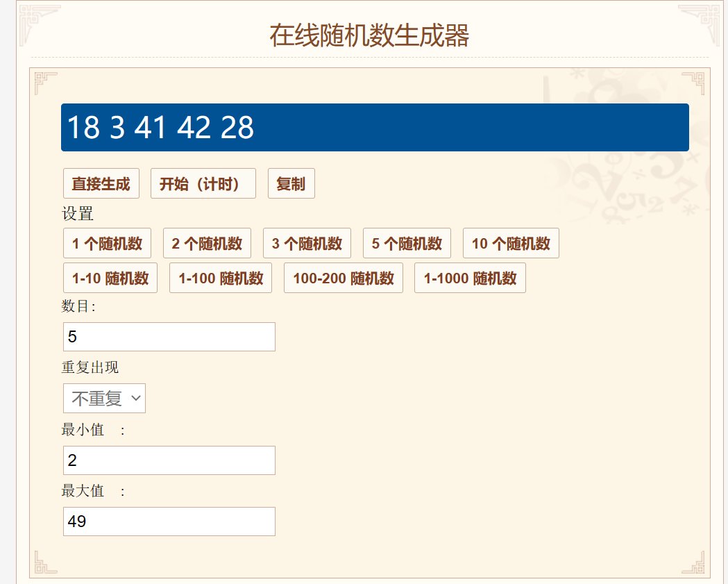The height and width of the screenshot is (584, 728).
Task: Choose the 1 个随机数 preset
Action: coord(108,243)
